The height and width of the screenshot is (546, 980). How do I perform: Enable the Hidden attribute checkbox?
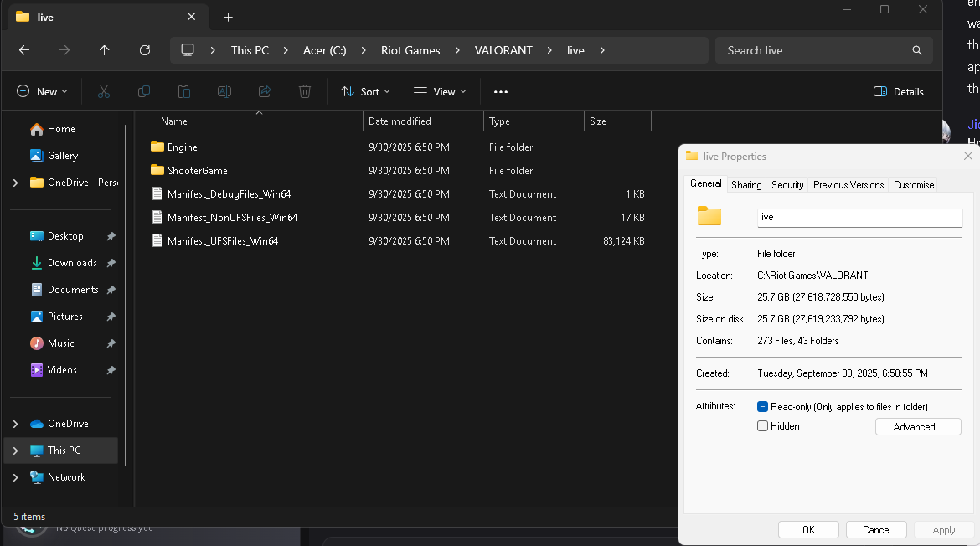tap(762, 426)
